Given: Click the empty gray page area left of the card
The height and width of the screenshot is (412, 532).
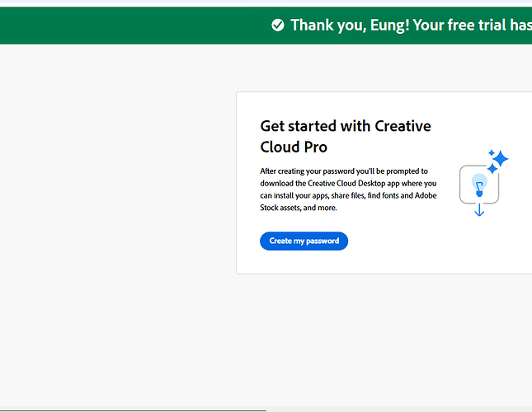Looking at the screenshot, I should click(x=115, y=206).
